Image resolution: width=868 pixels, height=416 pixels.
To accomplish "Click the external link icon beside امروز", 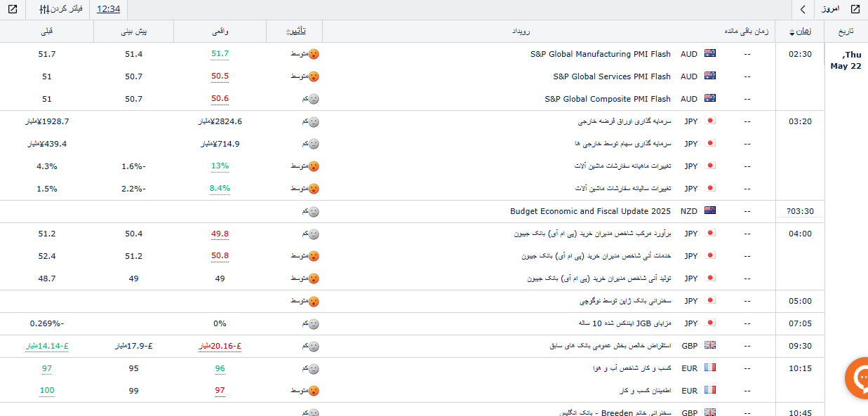I will click(x=855, y=9).
